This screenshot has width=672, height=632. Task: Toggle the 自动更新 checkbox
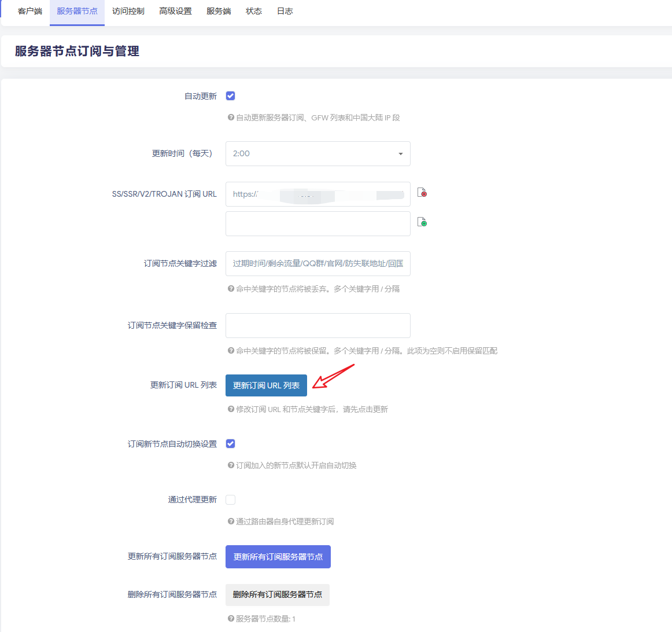231,96
